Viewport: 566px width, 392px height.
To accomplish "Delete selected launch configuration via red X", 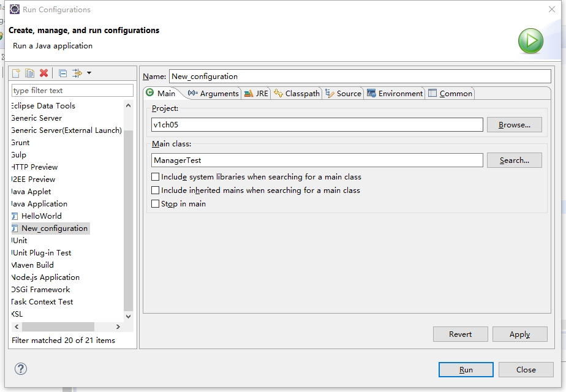I will click(x=44, y=73).
